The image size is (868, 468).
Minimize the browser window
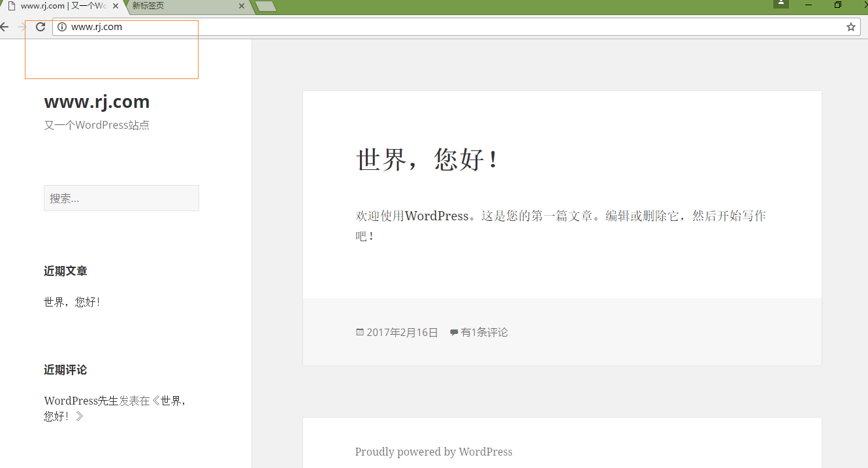[x=809, y=5]
